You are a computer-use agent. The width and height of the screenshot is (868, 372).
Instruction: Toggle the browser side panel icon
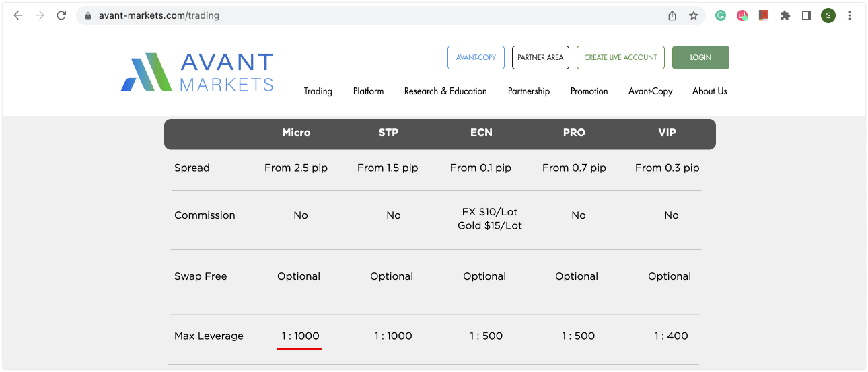pos(807,15)
